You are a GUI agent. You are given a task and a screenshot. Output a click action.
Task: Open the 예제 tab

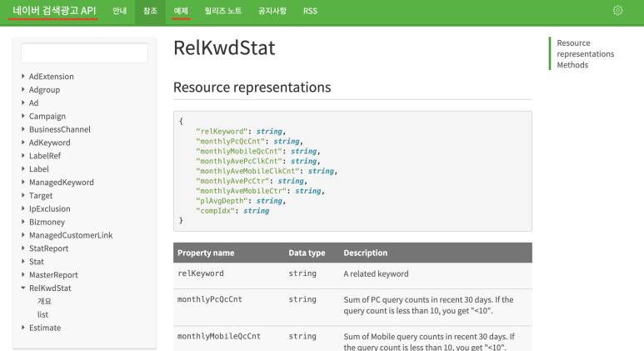click(x=181, y=11)
